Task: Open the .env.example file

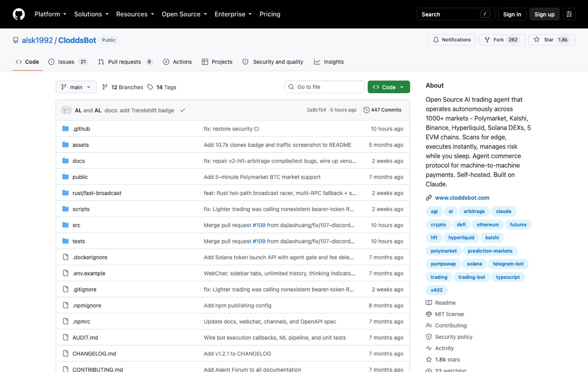Action: (x=89, y=273)
